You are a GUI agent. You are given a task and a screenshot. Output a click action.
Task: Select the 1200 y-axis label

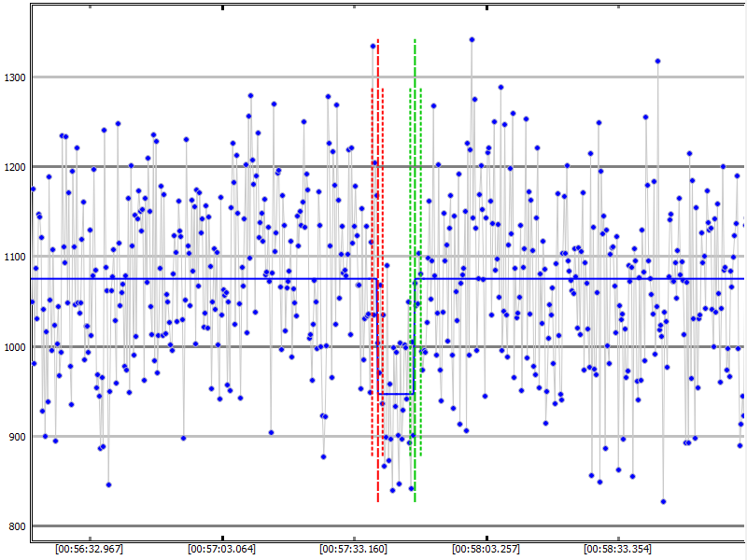tap(15, 167)
